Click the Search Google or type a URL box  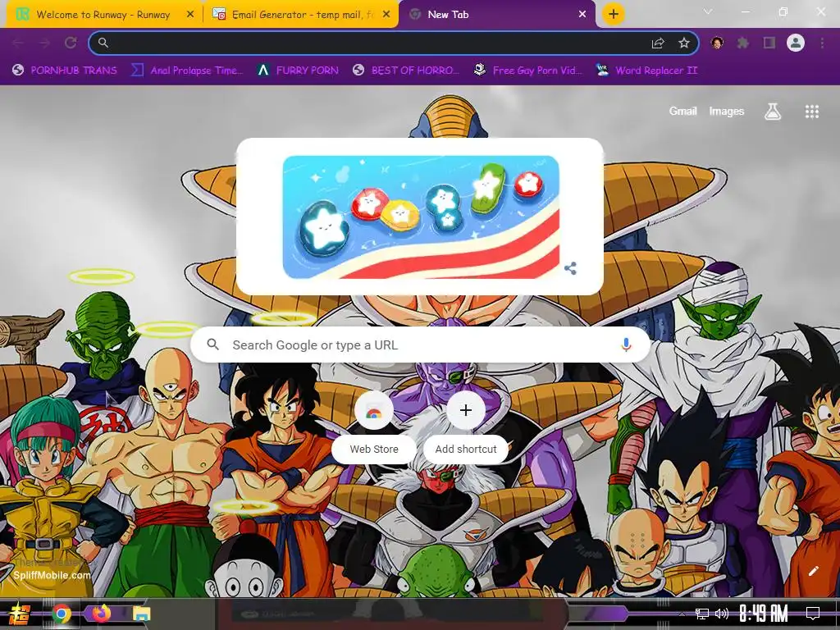[x=421, y=345]
